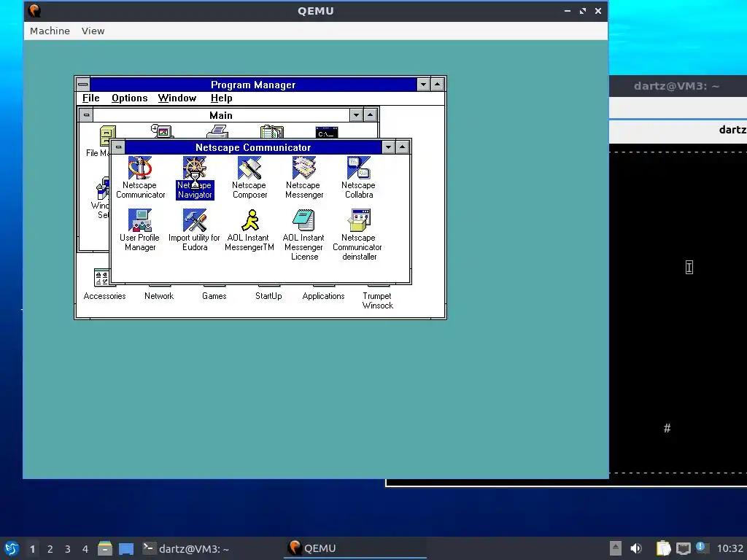This screenshot has width=747, height=560.
Task: Select the MS-DOS Prompt icon in Main
Action: [x=327, y=132]
